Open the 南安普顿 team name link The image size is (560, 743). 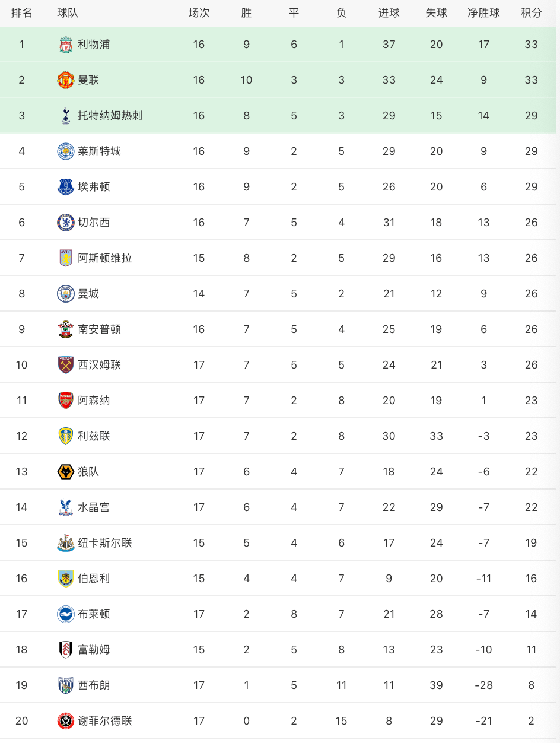pyautogui.click(x=100, y=329)
